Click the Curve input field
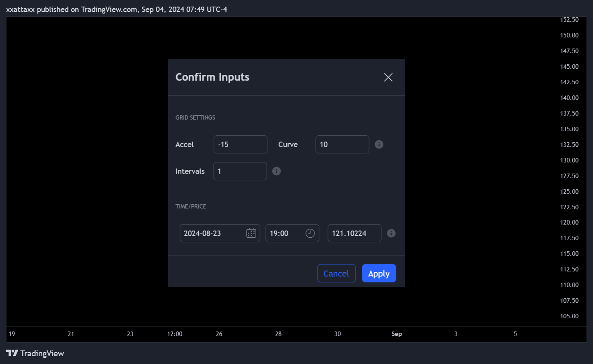 (342, 144)
